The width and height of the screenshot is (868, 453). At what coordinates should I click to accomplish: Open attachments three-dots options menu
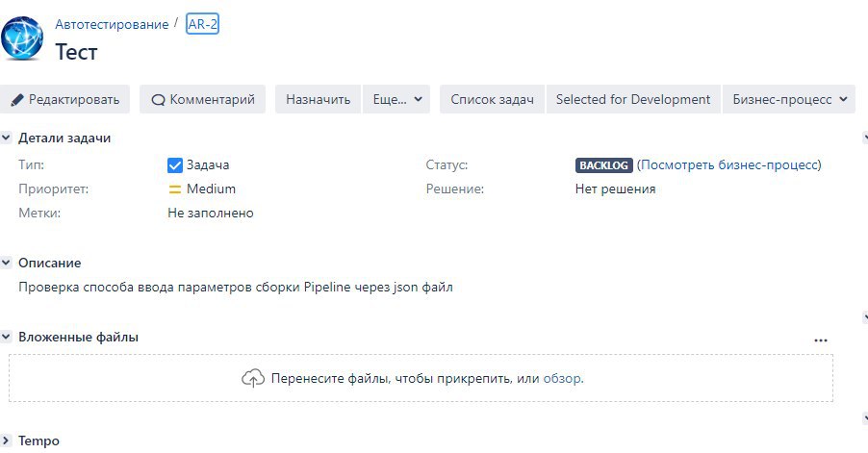coord(821,340)
